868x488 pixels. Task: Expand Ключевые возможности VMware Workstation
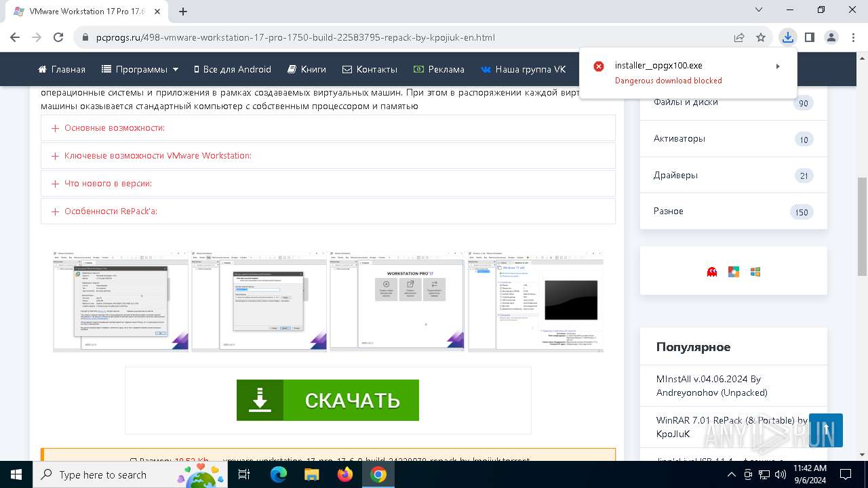click(x=328, y=155)
